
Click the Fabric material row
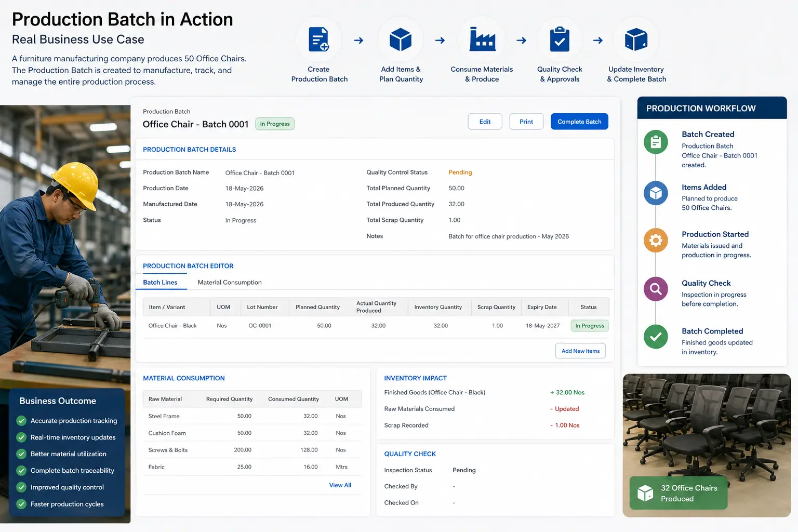coord(252,467)
